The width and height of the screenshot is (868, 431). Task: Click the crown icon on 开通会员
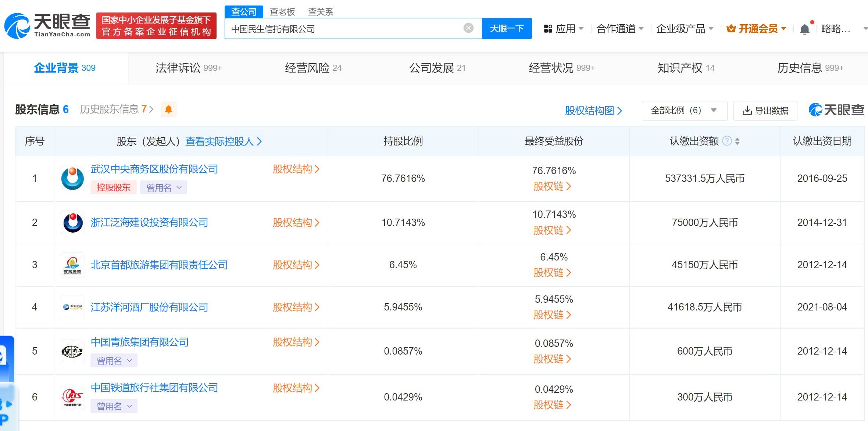click(731, 28)
